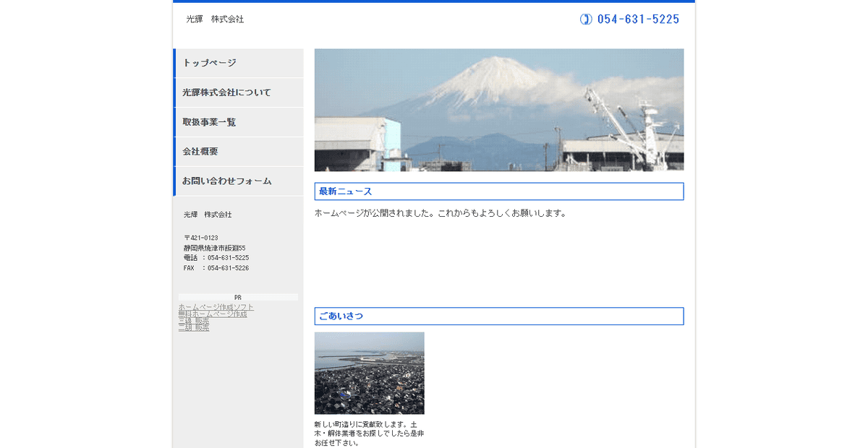The width and height of the screenshot is (868, 448).
Task: Click the phone number 054-631-5225 in header
Action: click(637, 19)
